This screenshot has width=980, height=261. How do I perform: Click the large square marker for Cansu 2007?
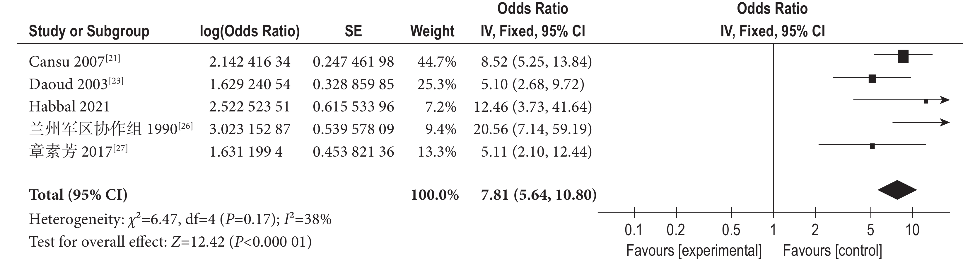tap(903, 56)
